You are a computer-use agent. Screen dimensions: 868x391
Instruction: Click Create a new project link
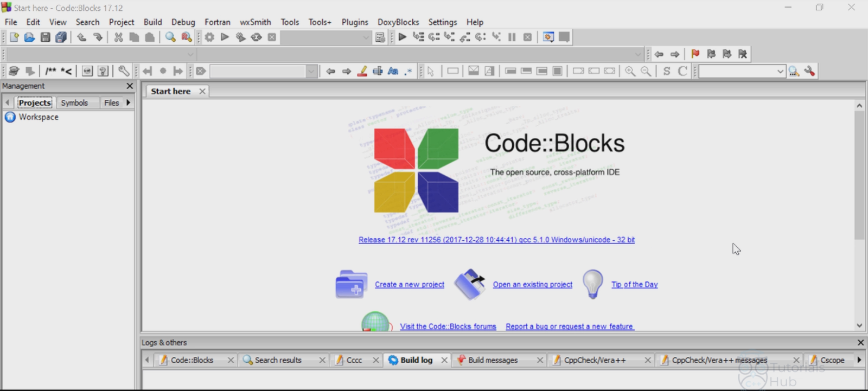[410, 285]
